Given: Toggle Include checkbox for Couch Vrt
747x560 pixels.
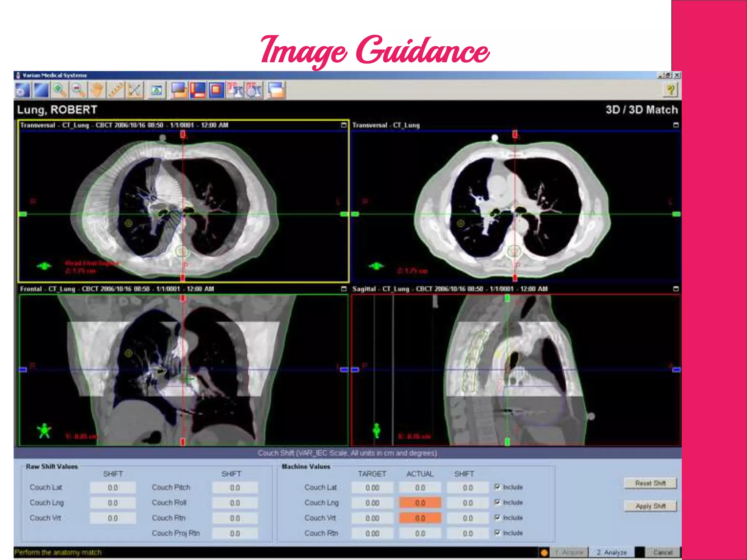Looking at the screenshot, I should pyautogui.click(x=497, y=518).
